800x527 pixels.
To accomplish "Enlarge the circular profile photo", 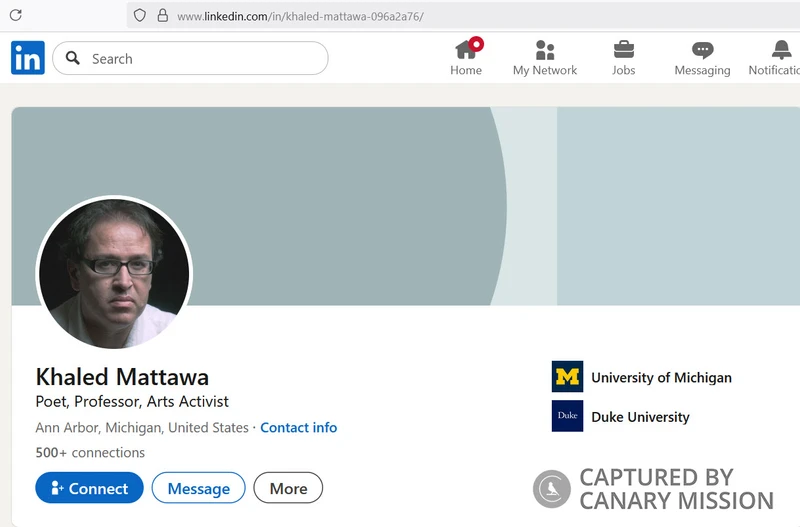I will (113, 273).
